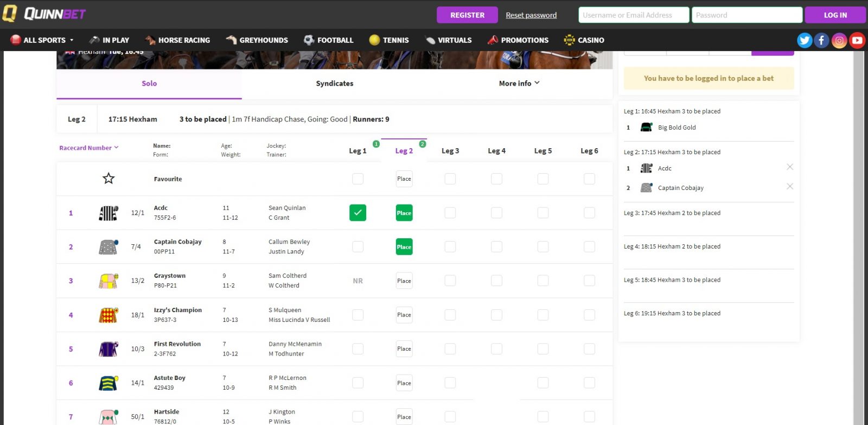This screenshot has width=868, height=425.
Task: Switch to the Syndicates tab
Action: [334, 83]
